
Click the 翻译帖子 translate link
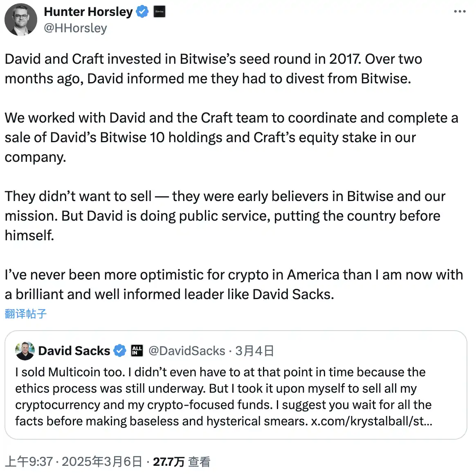coord(26,314)
